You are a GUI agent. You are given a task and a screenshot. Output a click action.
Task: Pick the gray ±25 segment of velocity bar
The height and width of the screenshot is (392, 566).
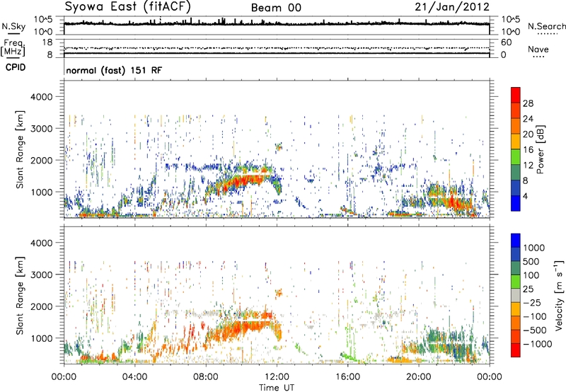516,295
